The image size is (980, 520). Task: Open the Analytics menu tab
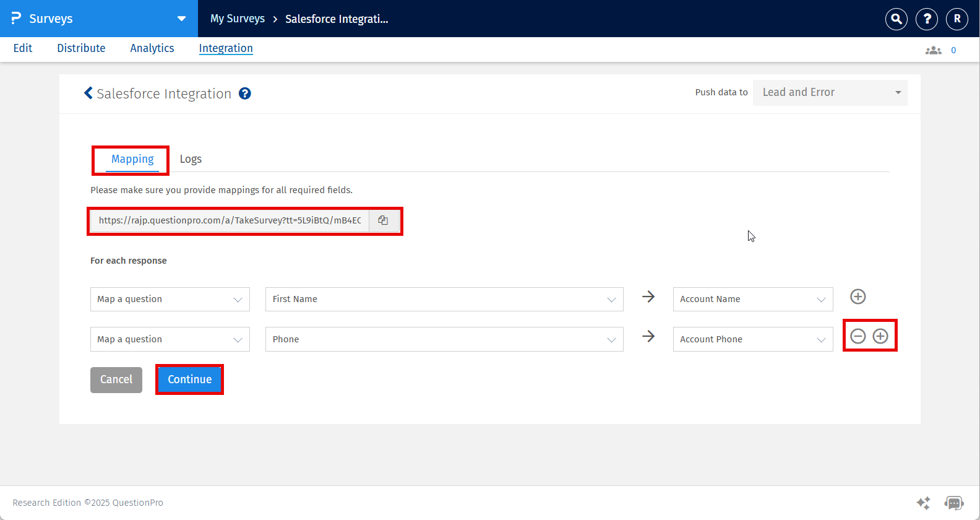tap(152, 48)
